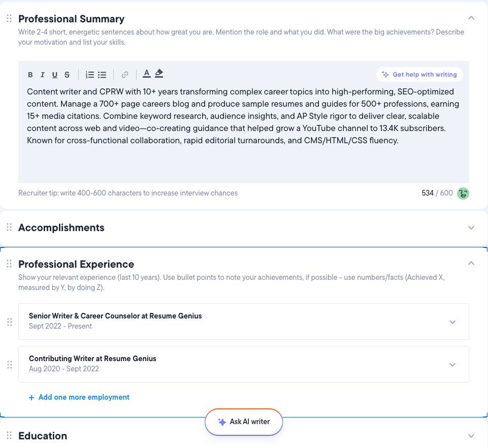Expand Senior Writer & Career Counselor entry

[452, 322]
